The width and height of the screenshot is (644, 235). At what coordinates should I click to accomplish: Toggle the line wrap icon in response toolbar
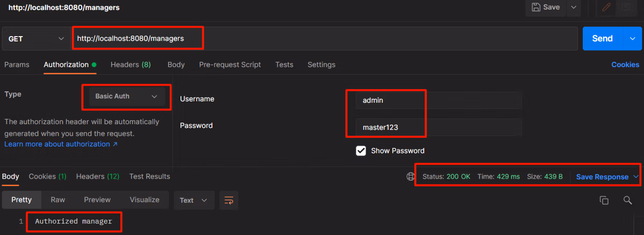click(229, 200)
